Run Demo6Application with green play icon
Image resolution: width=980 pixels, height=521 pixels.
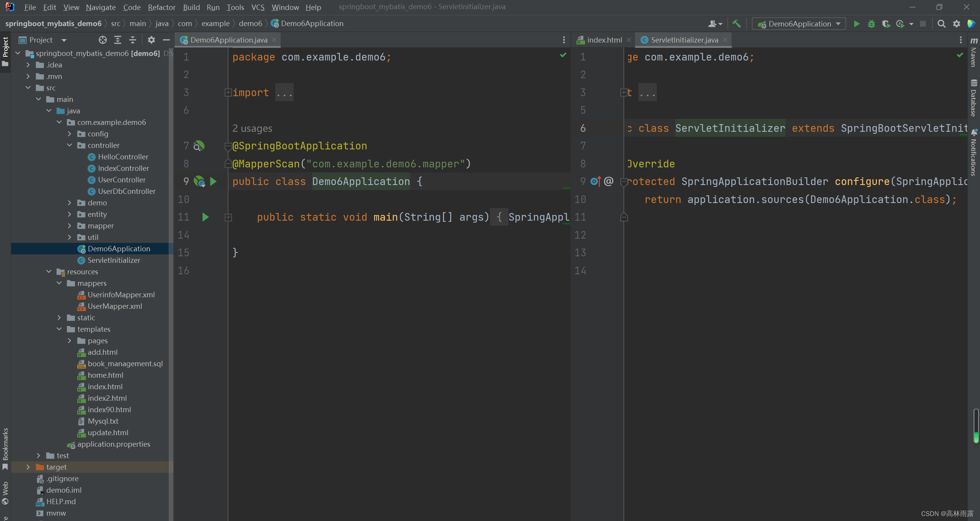pyautogui.click(x=857, y=24)
